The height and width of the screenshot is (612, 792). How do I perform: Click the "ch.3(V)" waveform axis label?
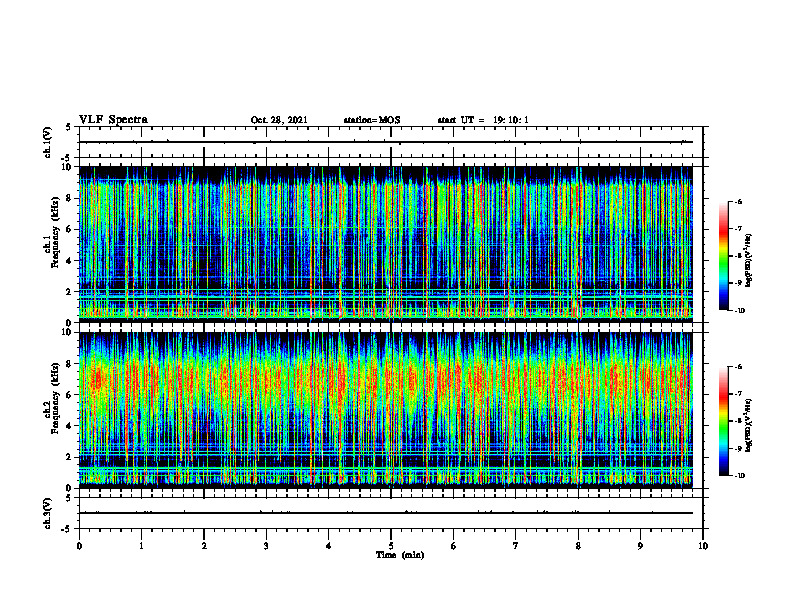[47, 513]
